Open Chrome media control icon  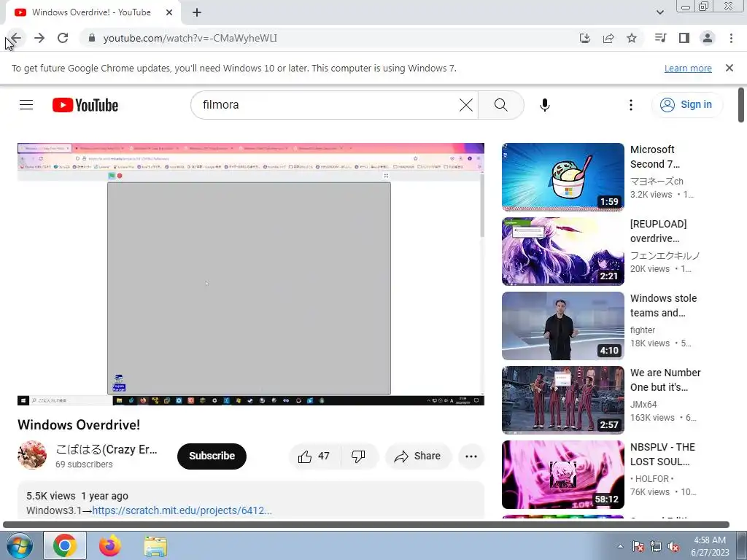tap(660, 38)
